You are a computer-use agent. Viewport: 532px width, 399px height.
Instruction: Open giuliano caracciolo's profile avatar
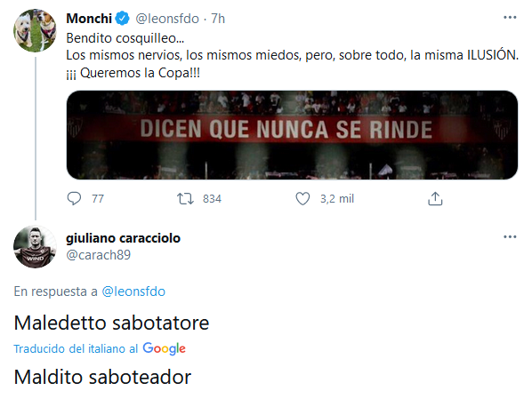click(35, 246)
